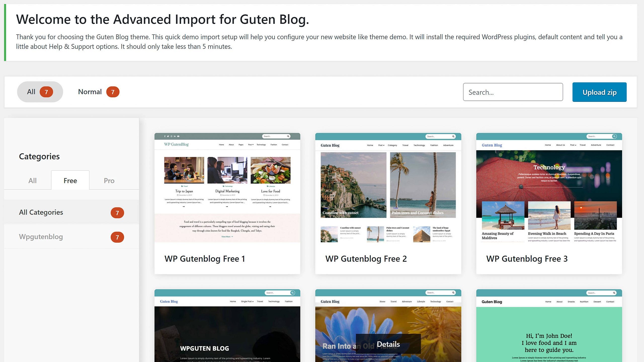Switch to the Pro categories tab
This screenshot has height=362, width=644.
109,180
